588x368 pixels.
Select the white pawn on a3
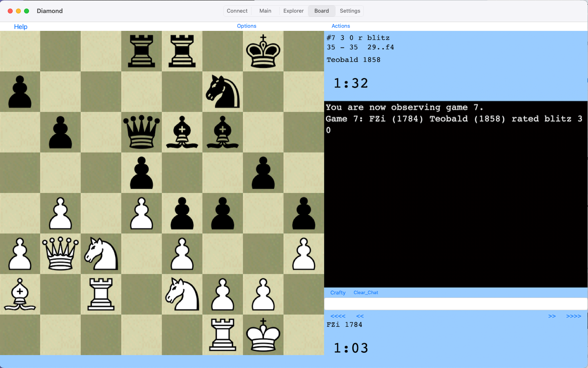pyautogui.click(x=20, y=254)
